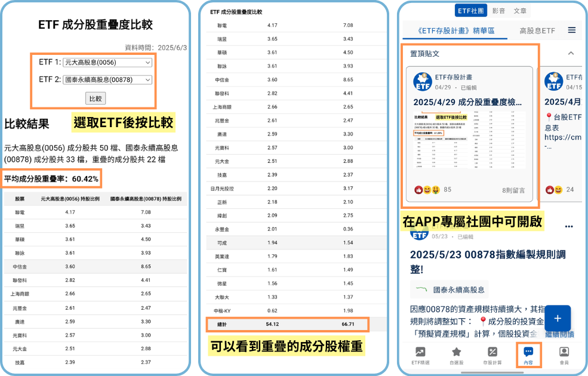Click the 國泰永續高股息(00878) 持股比例 column header
Viewport: 588px width, 376px height.
tap(146, 199)
